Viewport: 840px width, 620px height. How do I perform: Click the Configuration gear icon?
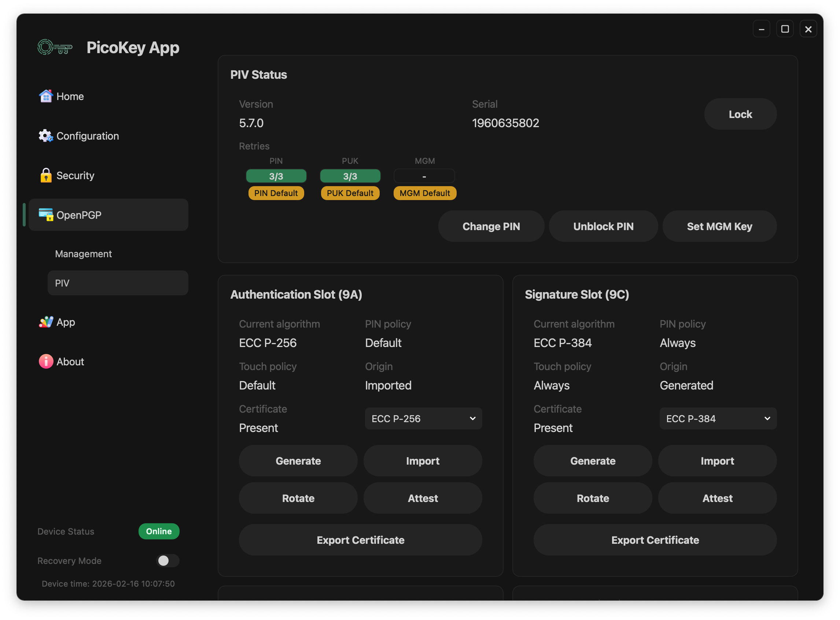tap(46, 136)
